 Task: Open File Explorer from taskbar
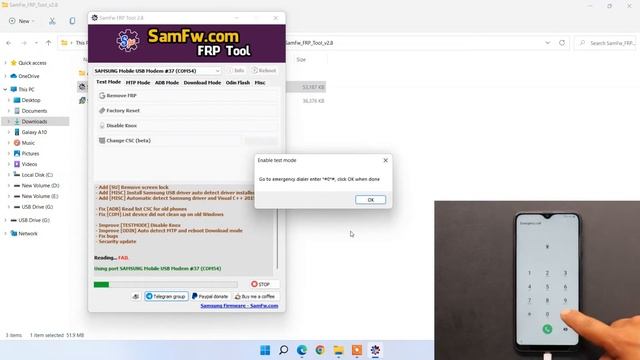coord(338,350)
